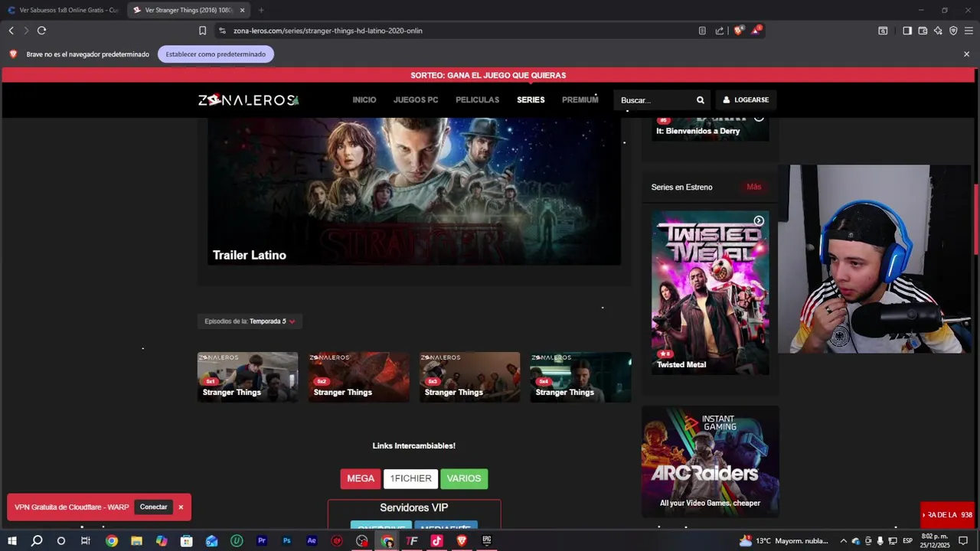Image resolution: width=980 pixels, height=551 pixels.
Task: Bookmark this page using the bookmark icon
Action: 202,31
